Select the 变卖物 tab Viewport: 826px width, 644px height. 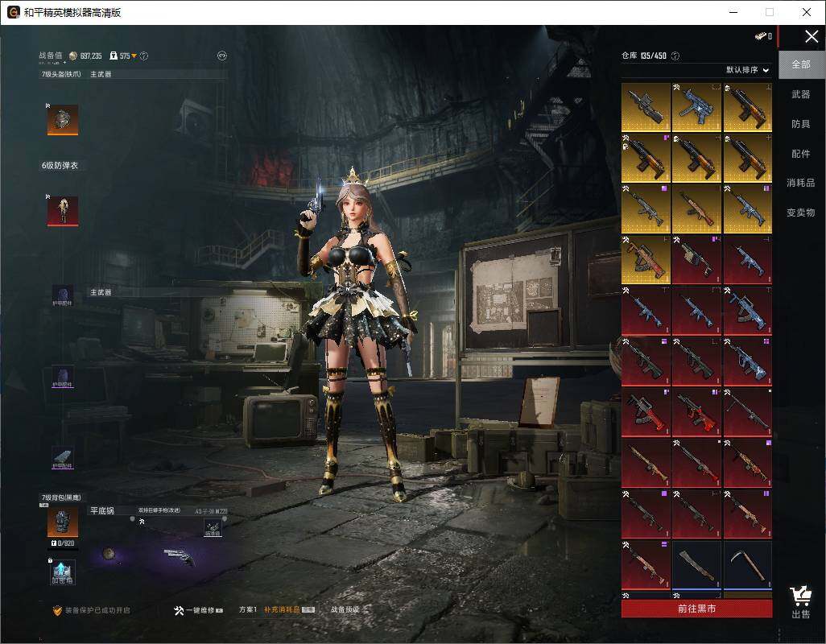[x=801, y=213]
